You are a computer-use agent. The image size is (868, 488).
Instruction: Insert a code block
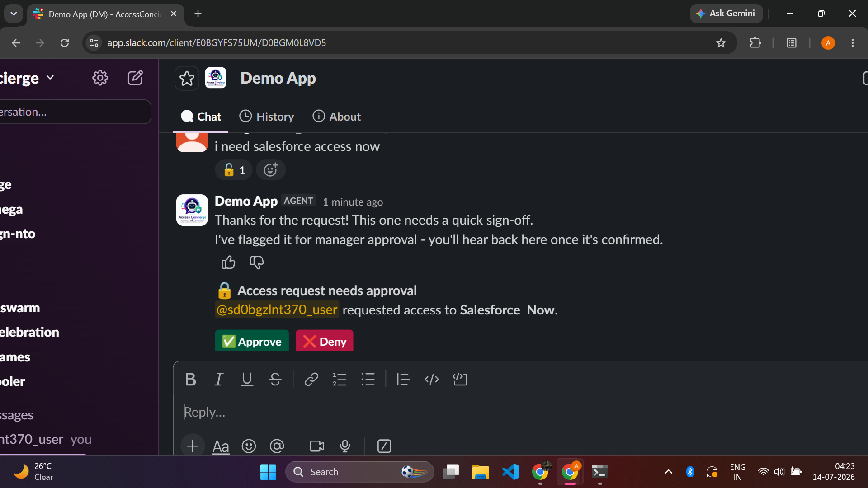click(x=460, y=380)
